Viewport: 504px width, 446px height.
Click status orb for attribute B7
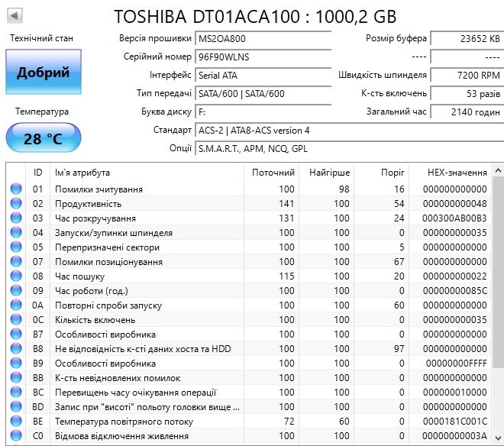tap(16, 334)
